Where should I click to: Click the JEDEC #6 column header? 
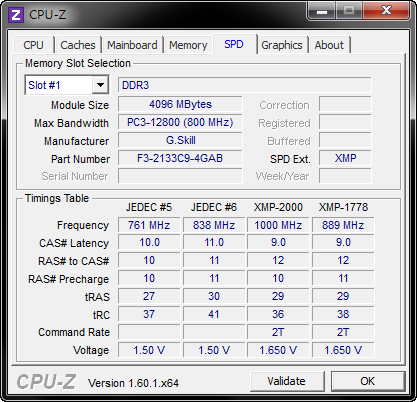214,207
